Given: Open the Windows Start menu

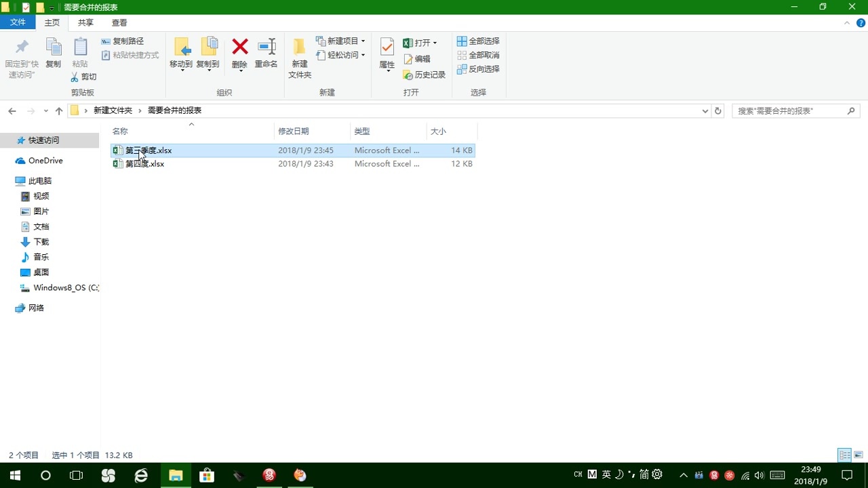Looking at the screenshot, I should (x=15, y=475).
